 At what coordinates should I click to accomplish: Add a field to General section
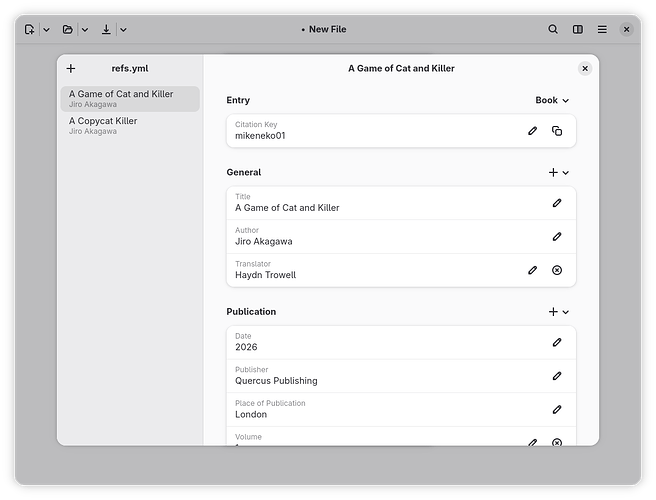[559, 173]
